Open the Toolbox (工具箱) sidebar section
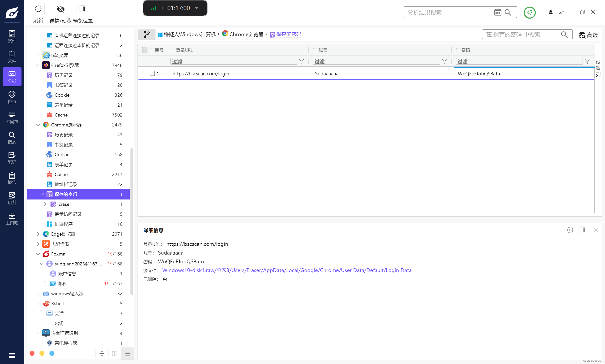The height and width of the screenshot is (364, 605). 12,219
